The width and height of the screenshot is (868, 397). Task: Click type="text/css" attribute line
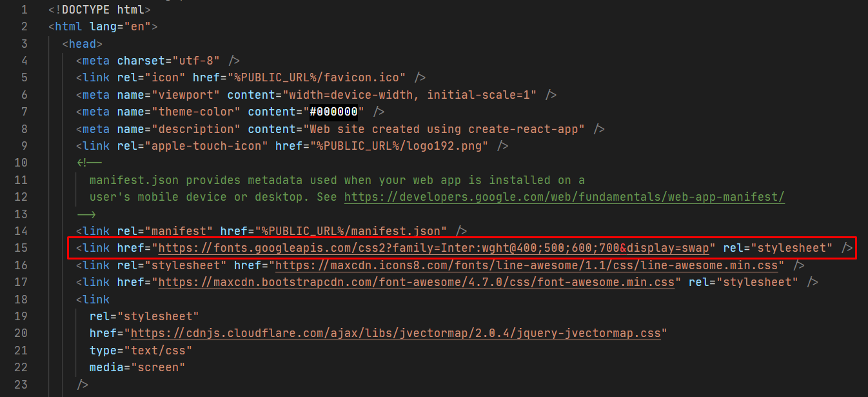(141, 351)
